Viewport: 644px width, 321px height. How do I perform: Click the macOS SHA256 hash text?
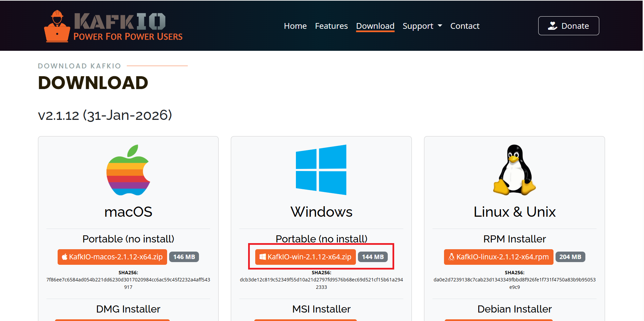tap(128, 283)
